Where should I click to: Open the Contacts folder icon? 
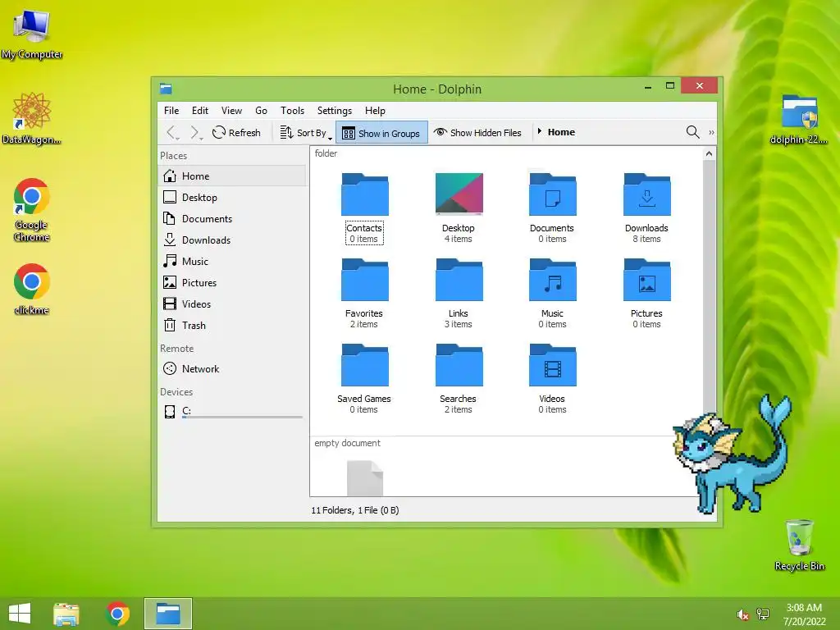364,194
